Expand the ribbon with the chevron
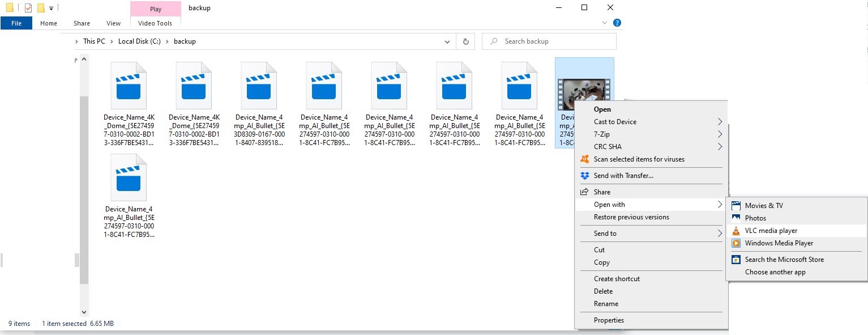The image size is (868, 335). (605, 23)
